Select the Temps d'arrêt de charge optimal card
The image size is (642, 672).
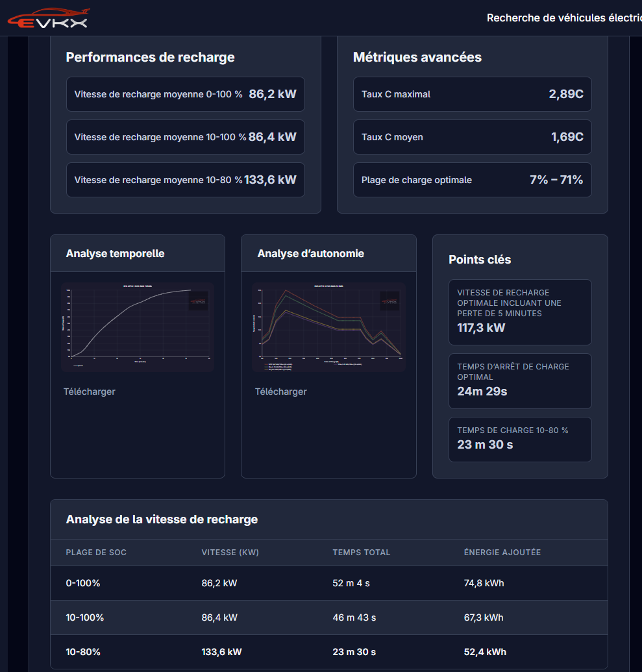tap(520, 381)
